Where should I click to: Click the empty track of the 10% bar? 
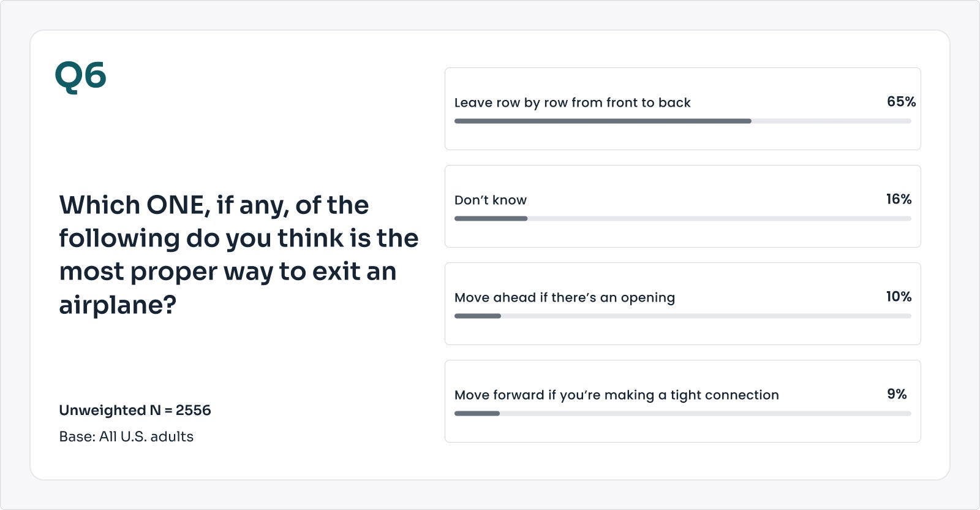706,316
